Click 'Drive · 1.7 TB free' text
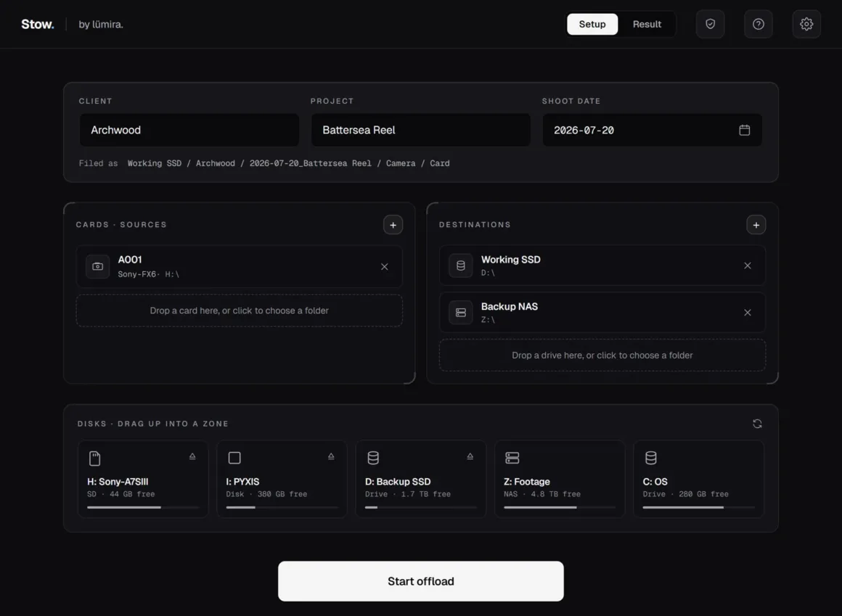Screen dimensions: 842x616 [x=408, y=494]
